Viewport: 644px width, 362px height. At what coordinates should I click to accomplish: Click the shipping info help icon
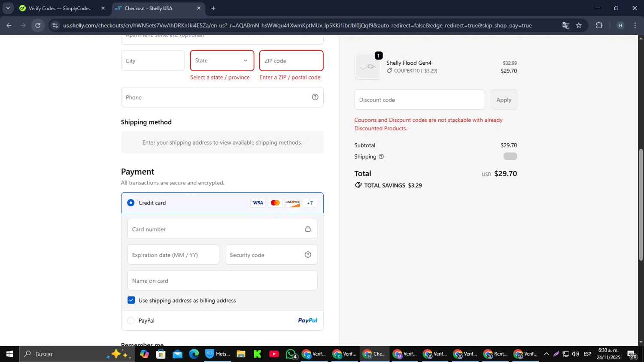pyautogui.click(x=381, y=157)
